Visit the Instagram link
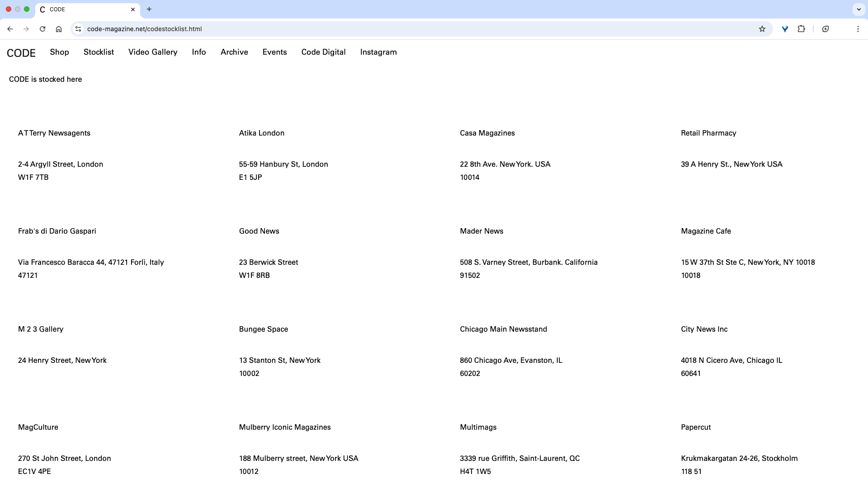The width and height of the screenshot is (868, 488). [378, 52]
